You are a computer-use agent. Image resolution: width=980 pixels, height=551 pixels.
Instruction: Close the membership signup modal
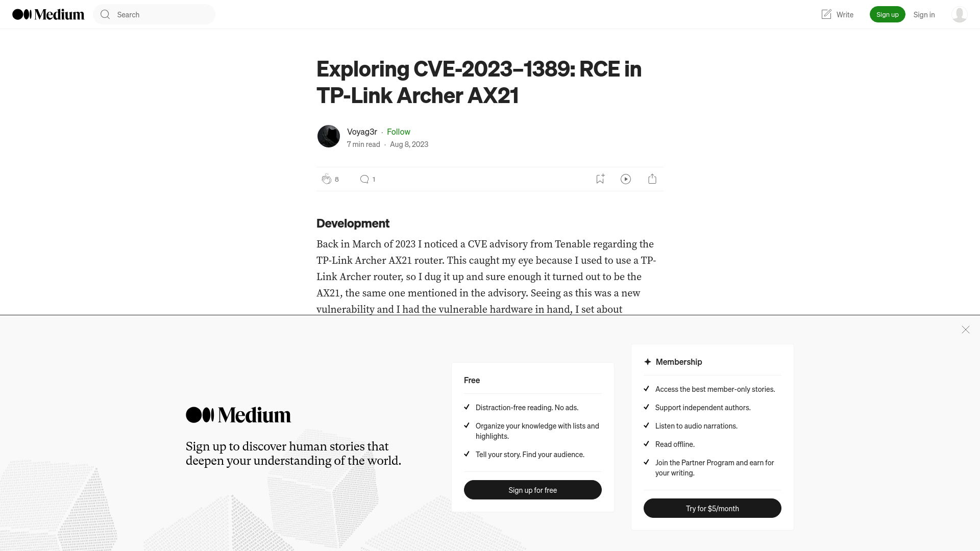point(965,329)
